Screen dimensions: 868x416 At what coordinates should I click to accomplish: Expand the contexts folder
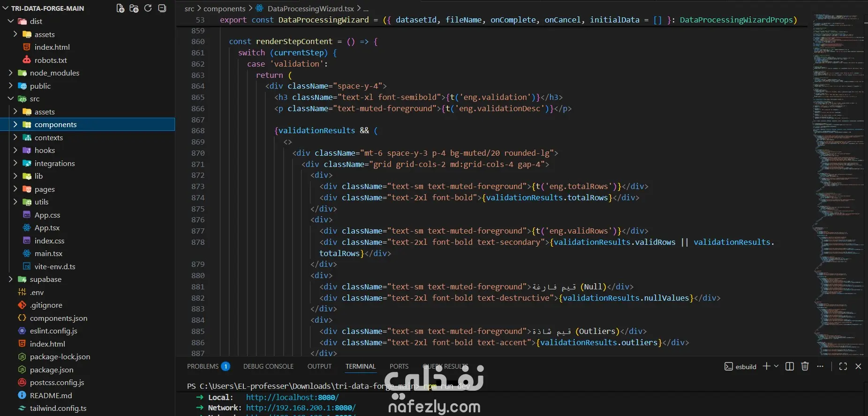15,137
